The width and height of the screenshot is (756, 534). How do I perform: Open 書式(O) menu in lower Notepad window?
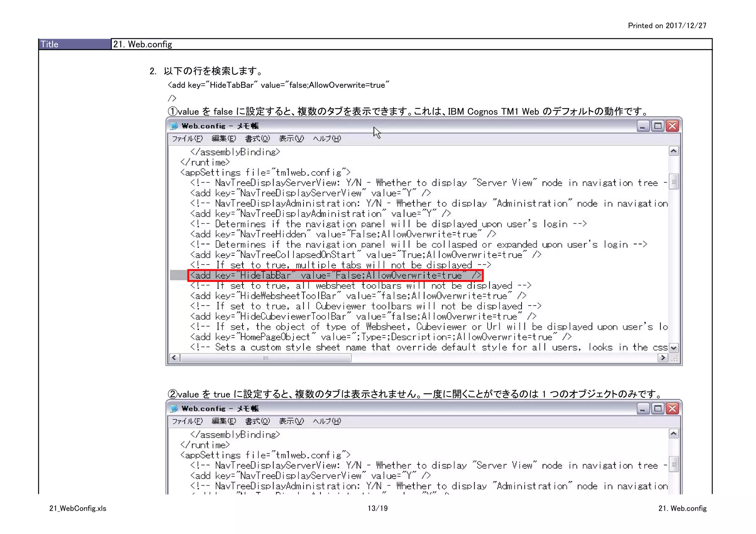click(257, 421)
